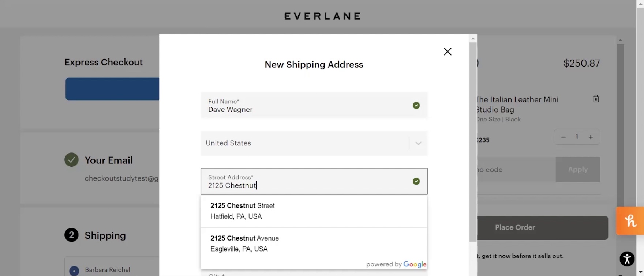This screenshot has width=644, height=276.
Task: Delete the Italian Leather Mini Studio Bag
Action: [x=596, y=99]
